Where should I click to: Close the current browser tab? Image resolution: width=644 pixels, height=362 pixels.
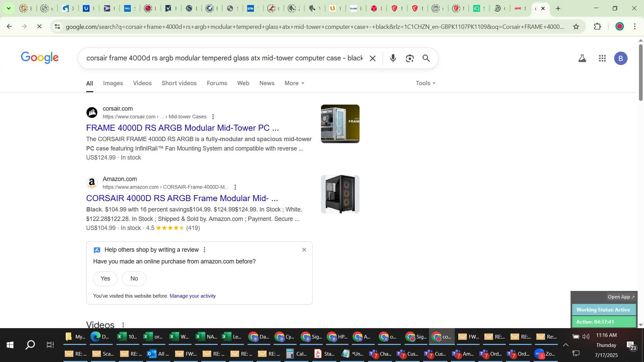[543, 8]
